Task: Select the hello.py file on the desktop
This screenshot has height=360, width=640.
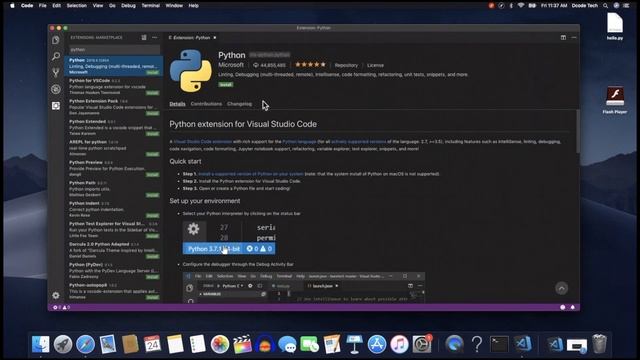Action: click(x=615, y=27)
